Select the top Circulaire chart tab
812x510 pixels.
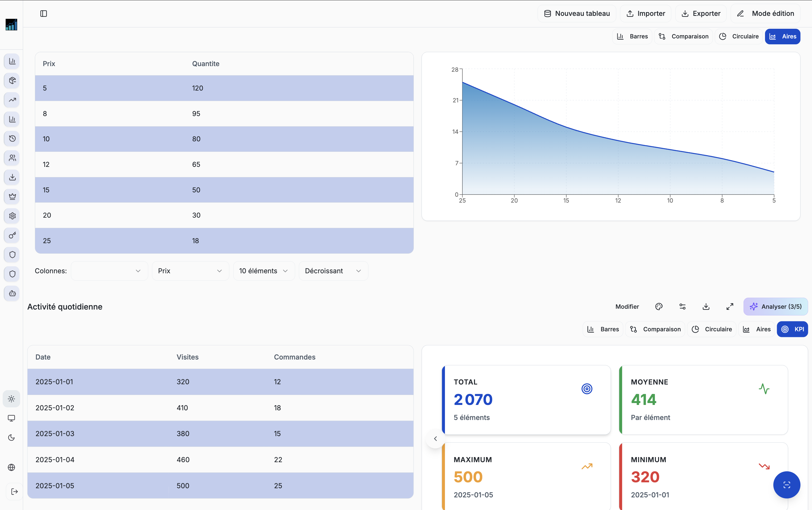tap(738, 37)
